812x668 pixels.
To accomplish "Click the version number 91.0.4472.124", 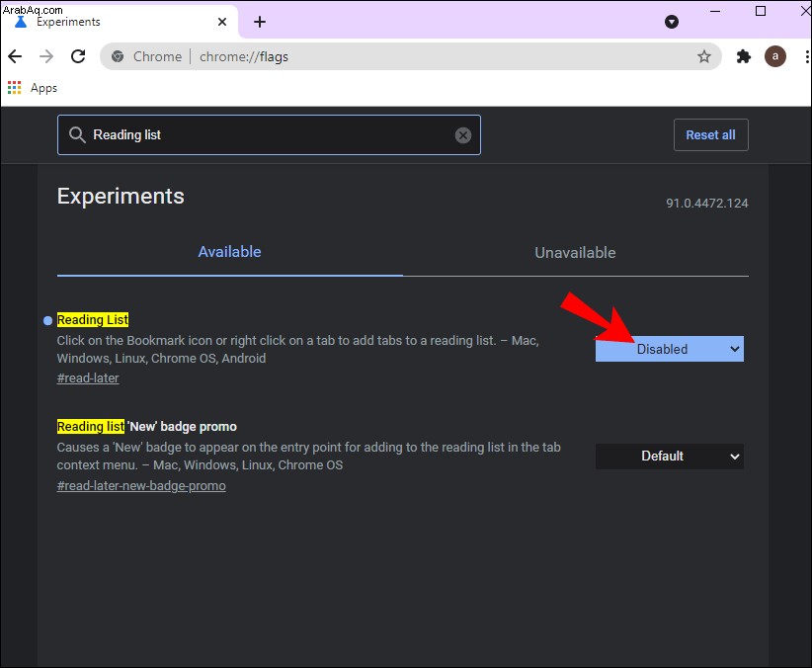I will coord(707,204).
